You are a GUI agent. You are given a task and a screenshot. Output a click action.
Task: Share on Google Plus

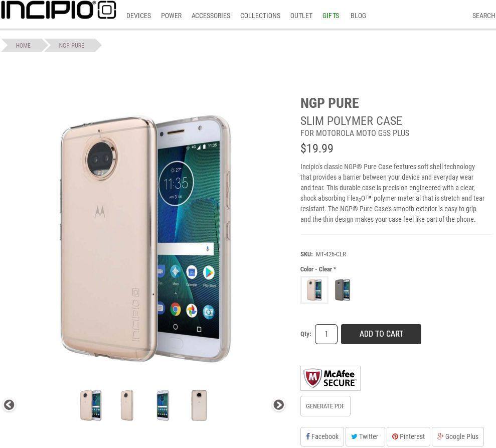pyautogui.click(x=458, y=436)
